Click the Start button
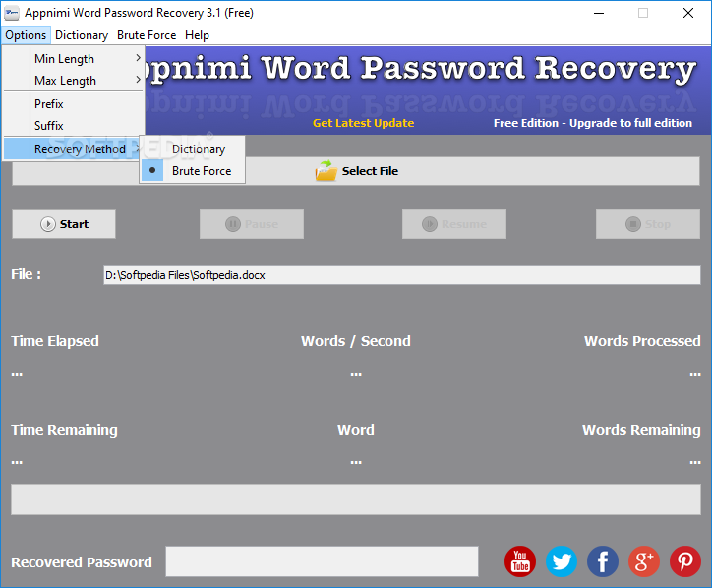Screen dimensions: 712x588 tap(64, 224)
